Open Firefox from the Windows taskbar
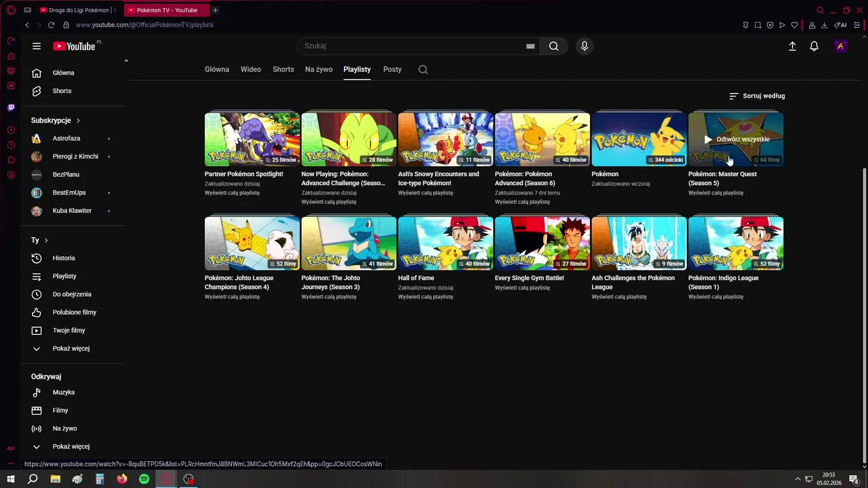The height and width of the screenshot is (488, 868). (121, 479)
